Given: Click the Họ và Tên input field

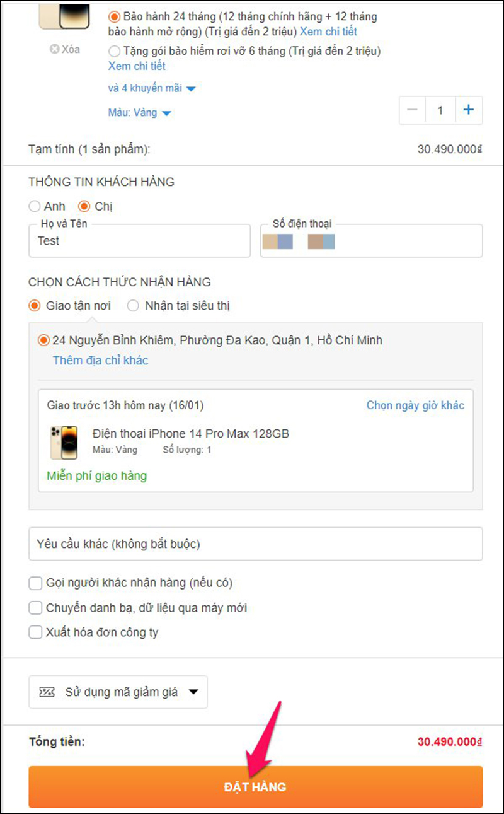Looking at the screenshot, I should click(139, 241).
